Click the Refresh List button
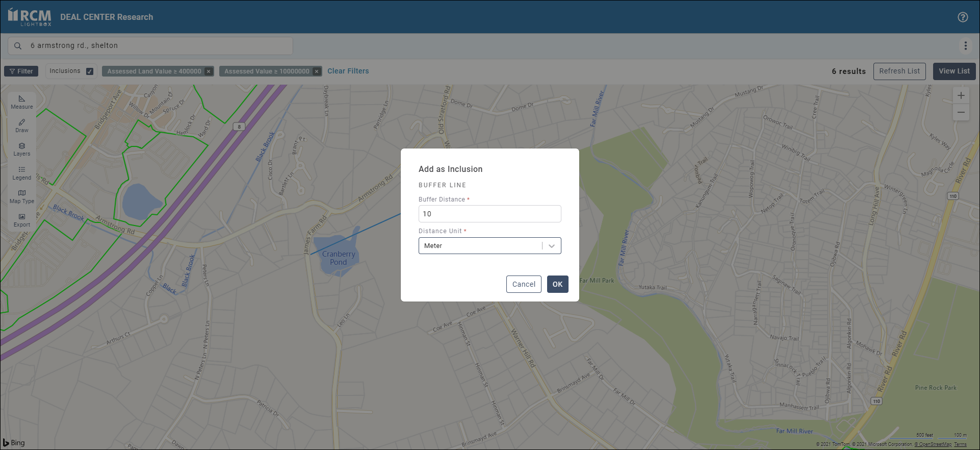 (x=899, y=71)
